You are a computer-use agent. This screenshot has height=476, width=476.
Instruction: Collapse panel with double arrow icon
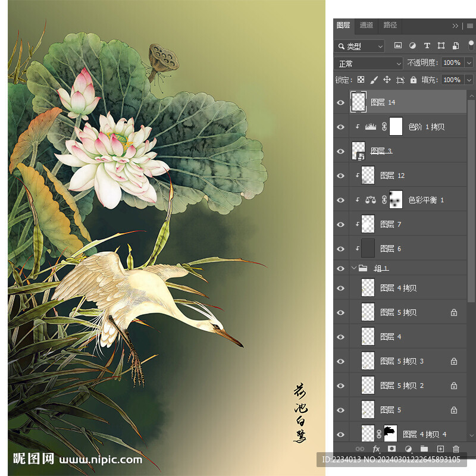click(455, 26)
